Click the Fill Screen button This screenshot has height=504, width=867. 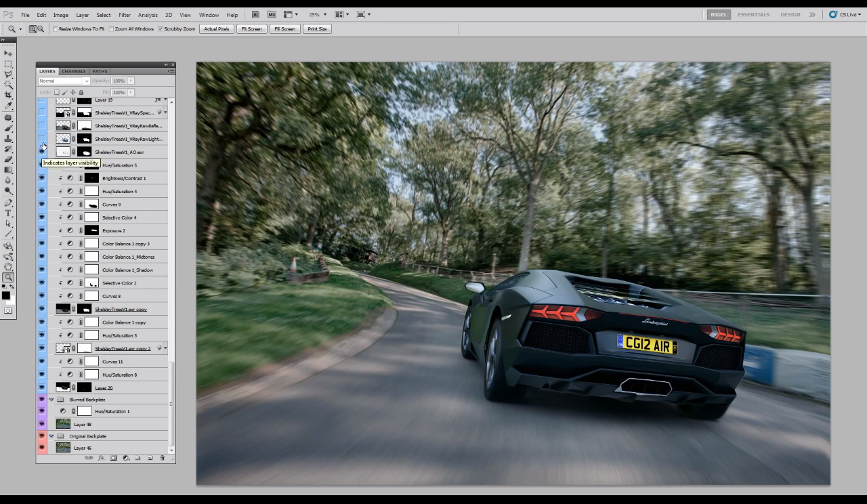(284, 29)
